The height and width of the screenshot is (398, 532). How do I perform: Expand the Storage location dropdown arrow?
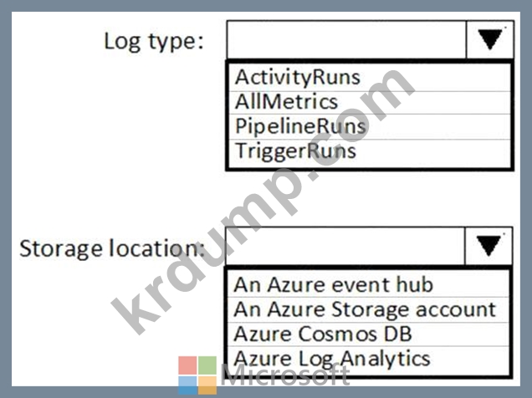[489, 246]
